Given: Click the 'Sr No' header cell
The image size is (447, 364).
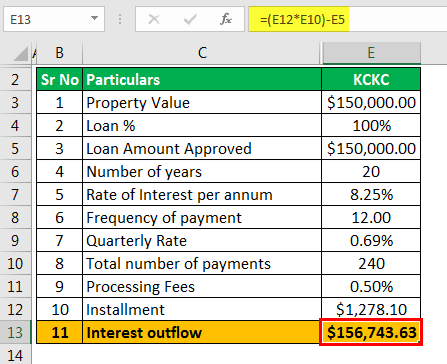Looking at the screenshot, I should pos(59,79).
